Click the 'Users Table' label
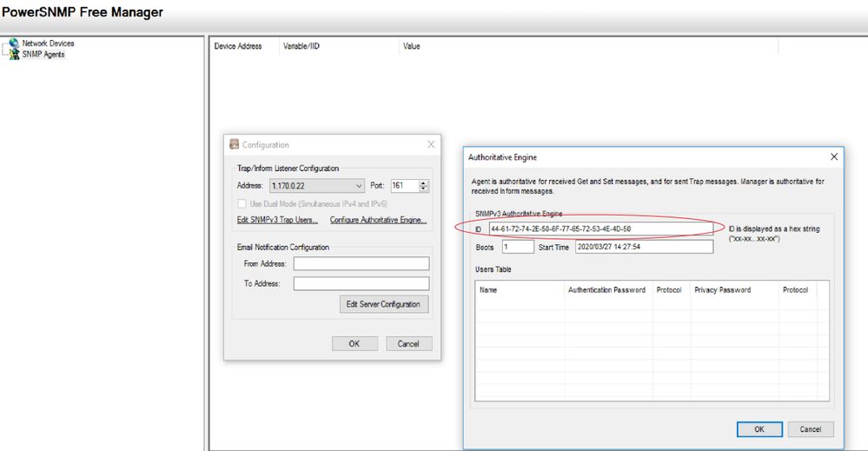Viewport: 868px width, 451px height. pyautogui.click(x=494, y=269)
